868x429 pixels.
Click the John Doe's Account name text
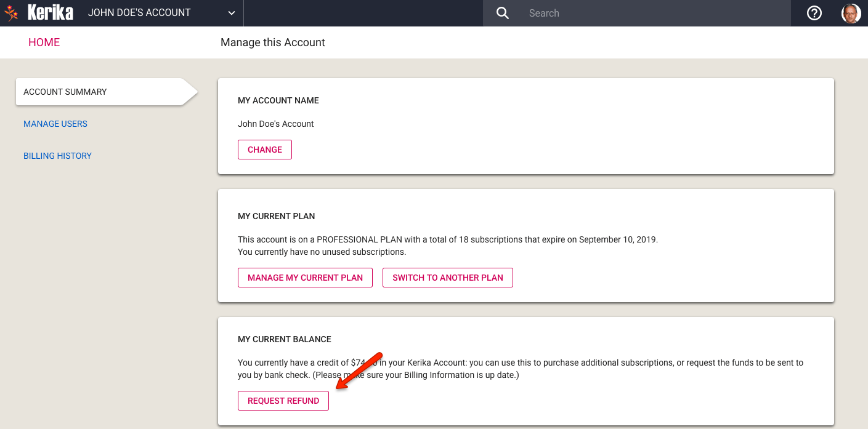pyautogui.click(x=275, y=124)
